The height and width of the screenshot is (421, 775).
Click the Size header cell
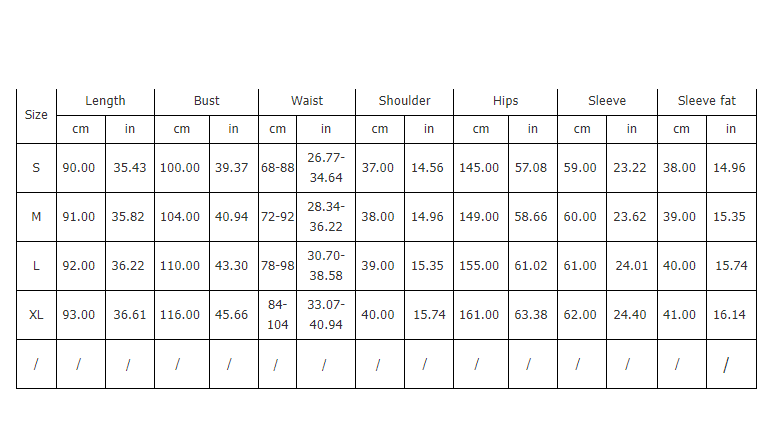pyautogui.click(x=36, y=115)
